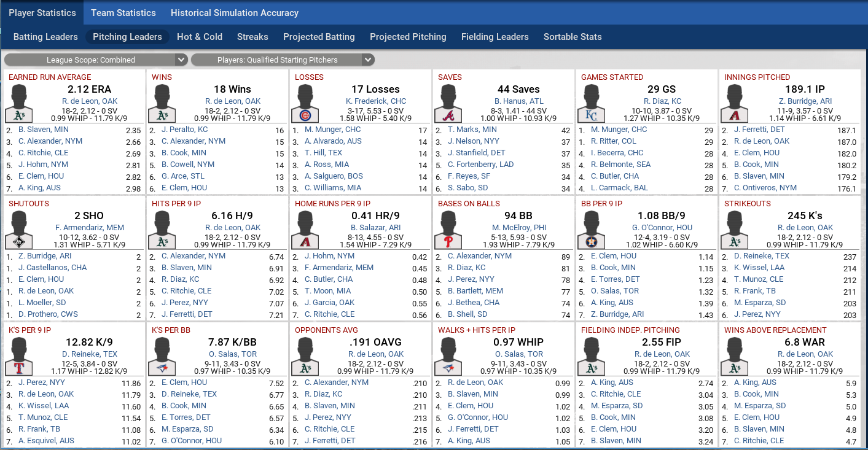868x450 pixels.
Task: Click the player portrait in Hits Per 9 IP card
Action: click(x=162, y=230)
